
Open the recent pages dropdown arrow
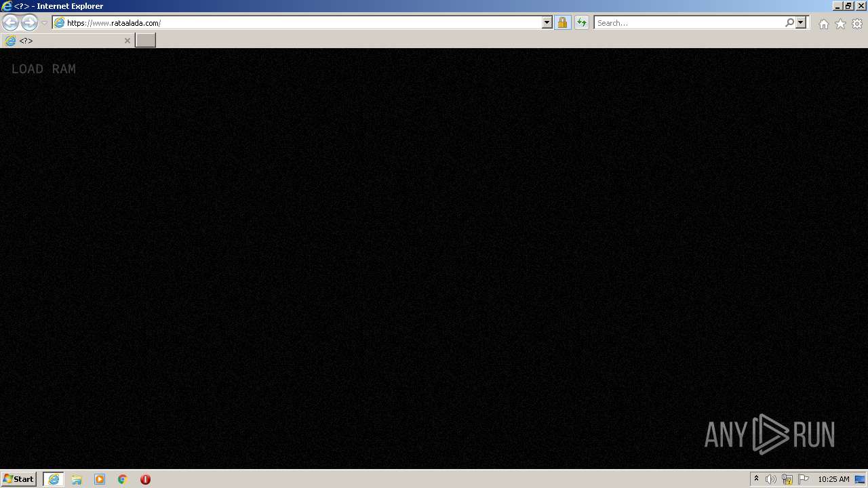click(x=44, y=23)
